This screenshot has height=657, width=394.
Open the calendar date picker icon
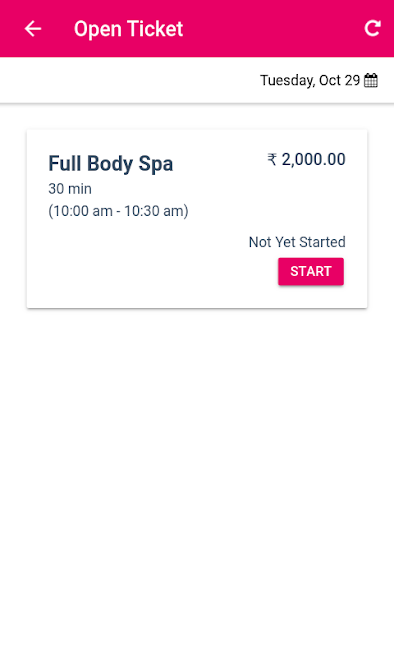(371, 80)
